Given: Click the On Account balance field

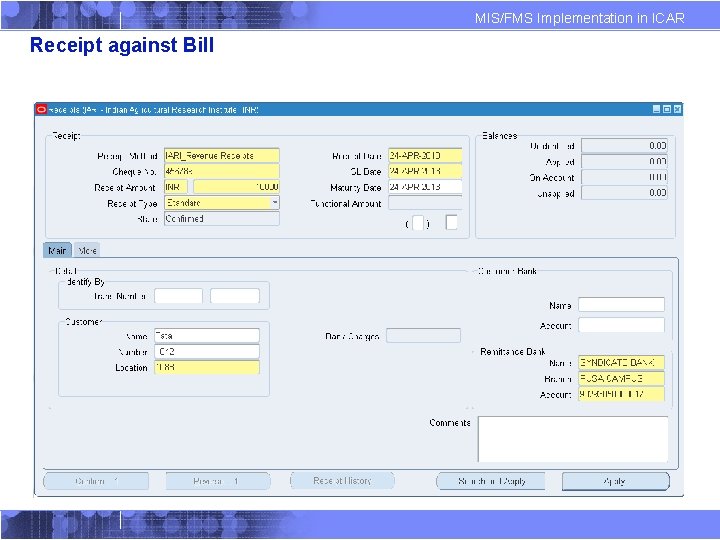Looking at the screenshot, I should tap(624, 177).
